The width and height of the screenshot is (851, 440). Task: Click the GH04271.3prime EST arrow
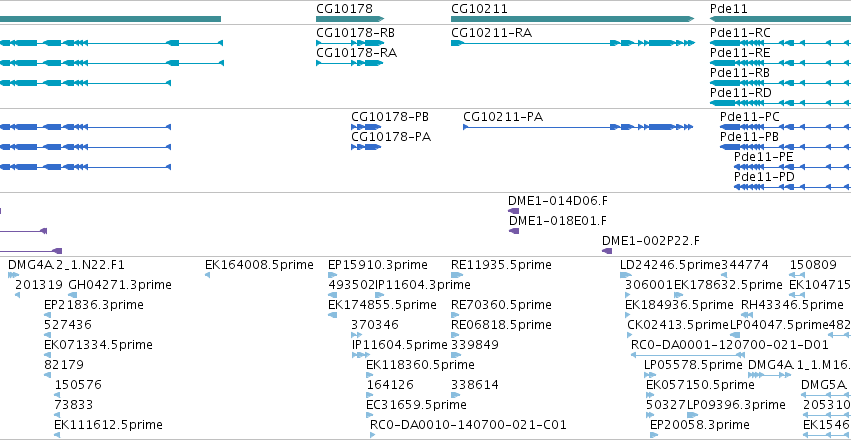point(72,295)
